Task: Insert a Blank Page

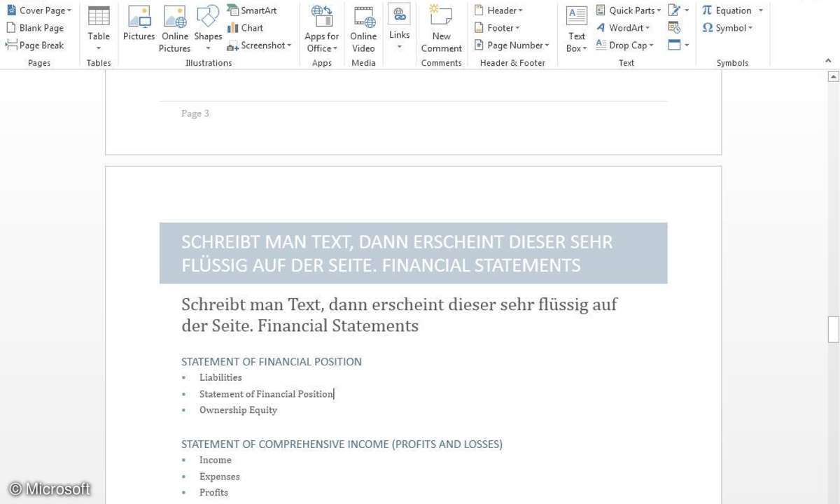Action: (x=35, y=28)
